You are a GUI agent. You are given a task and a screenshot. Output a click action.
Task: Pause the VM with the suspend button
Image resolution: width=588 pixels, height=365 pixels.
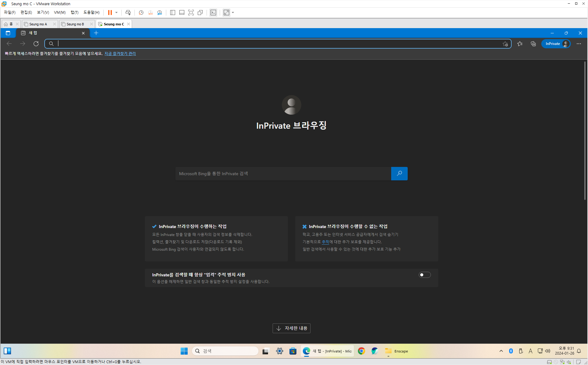110,13
